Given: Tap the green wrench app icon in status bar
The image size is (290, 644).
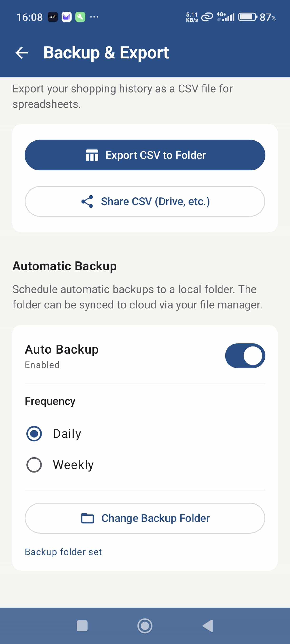Looking at the screenshot, I should (80, 17).
